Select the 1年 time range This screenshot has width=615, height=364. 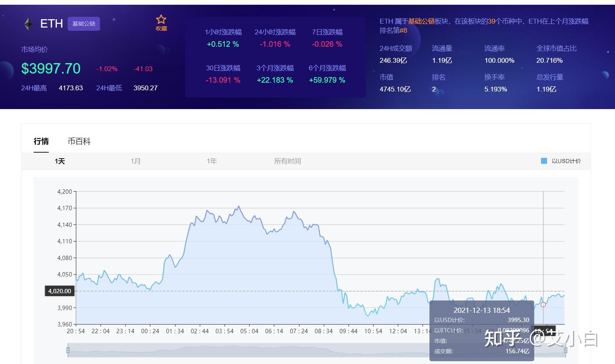(212, 161)
